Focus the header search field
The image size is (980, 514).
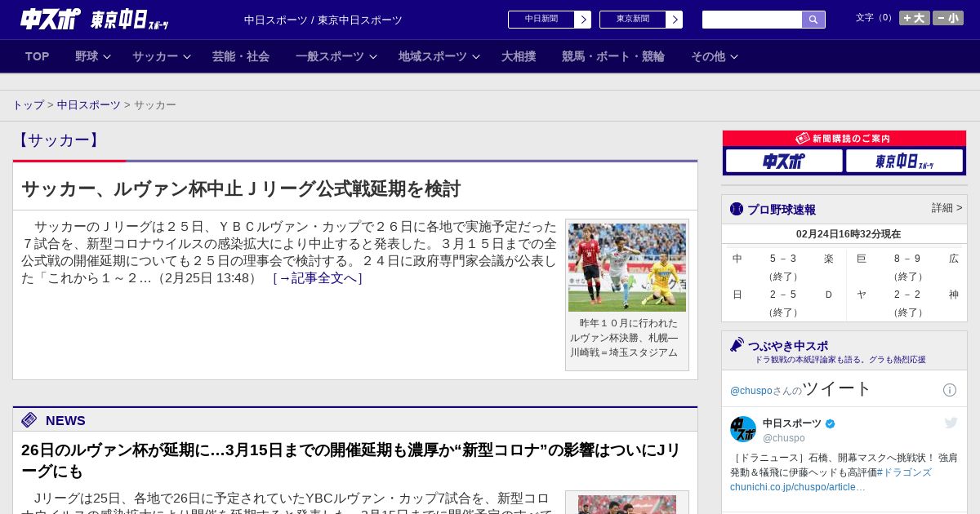point(752,20)
